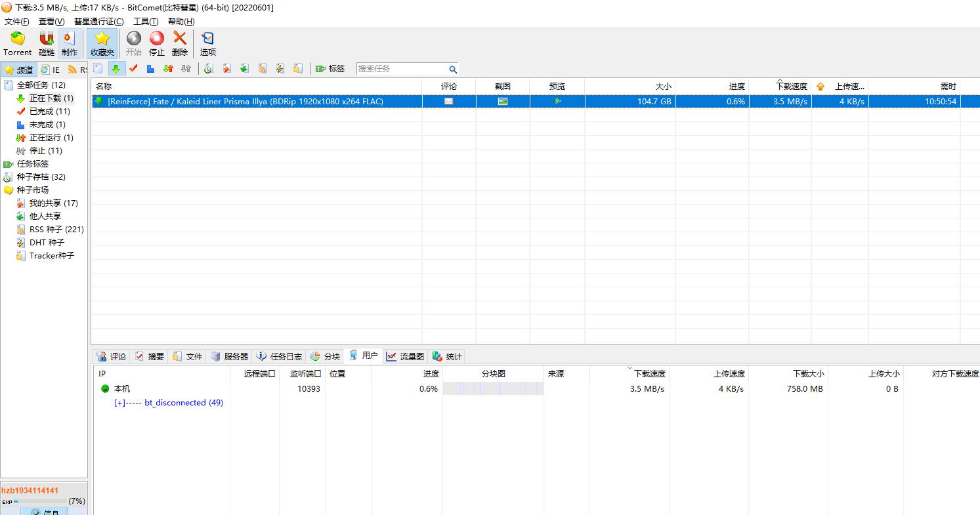Click the start (开始) task button
980x515 pixels.
point(134,44)
